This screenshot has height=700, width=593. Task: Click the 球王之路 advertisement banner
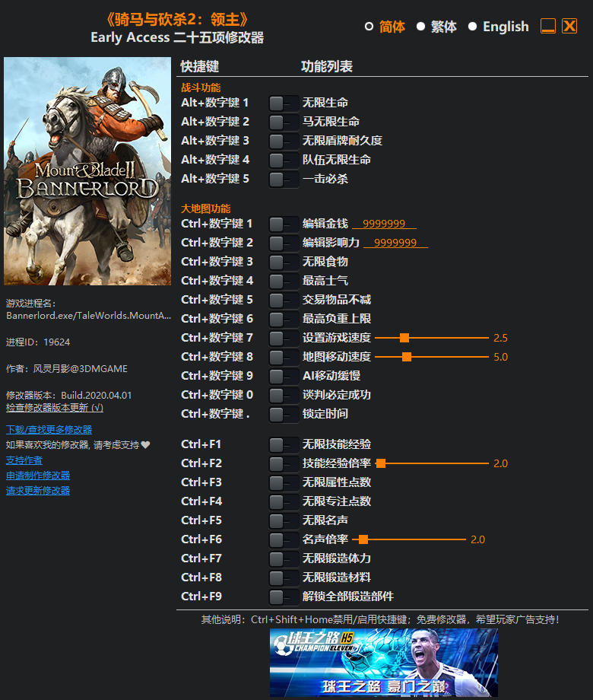(384, 663)
